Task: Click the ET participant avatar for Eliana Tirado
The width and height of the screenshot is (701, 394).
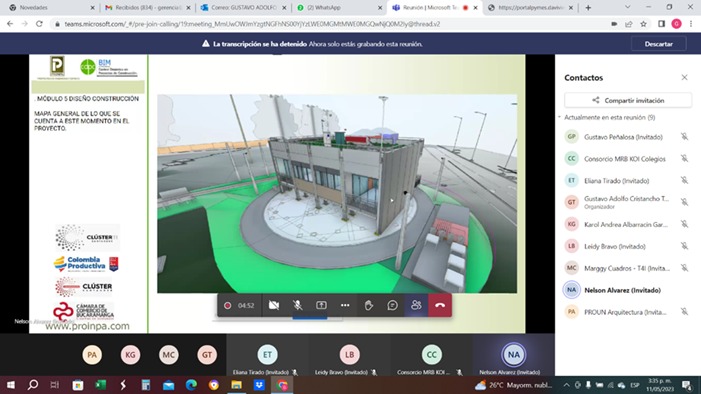Action: (267, 355)
